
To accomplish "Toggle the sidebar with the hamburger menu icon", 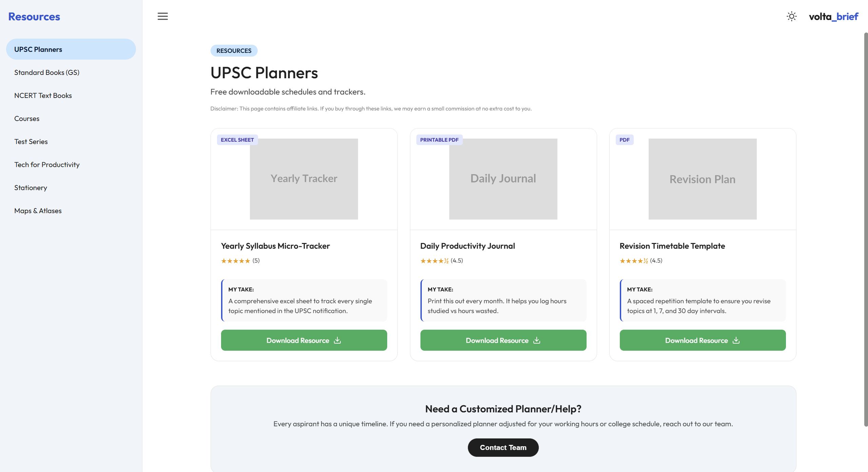I will (163, 16).
